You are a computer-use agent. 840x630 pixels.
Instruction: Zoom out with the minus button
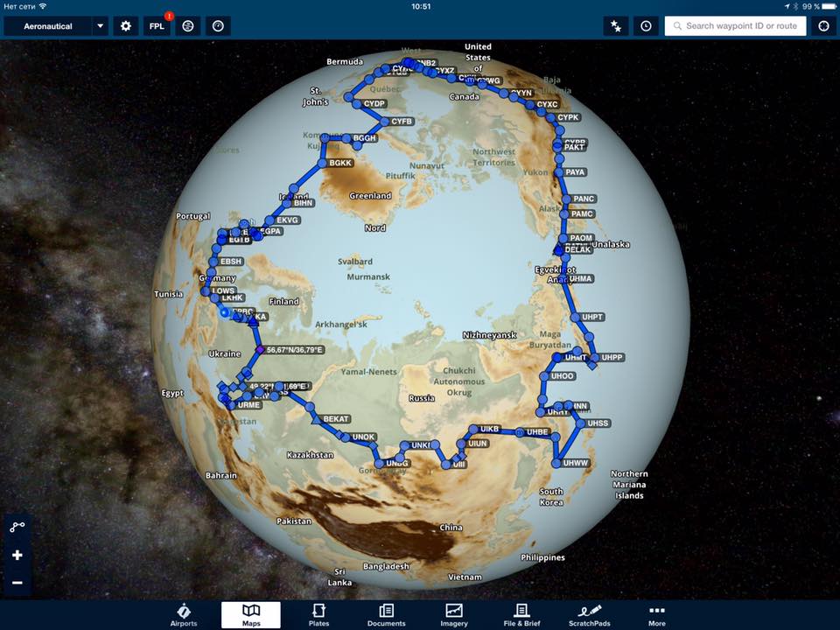pos(17,582)
